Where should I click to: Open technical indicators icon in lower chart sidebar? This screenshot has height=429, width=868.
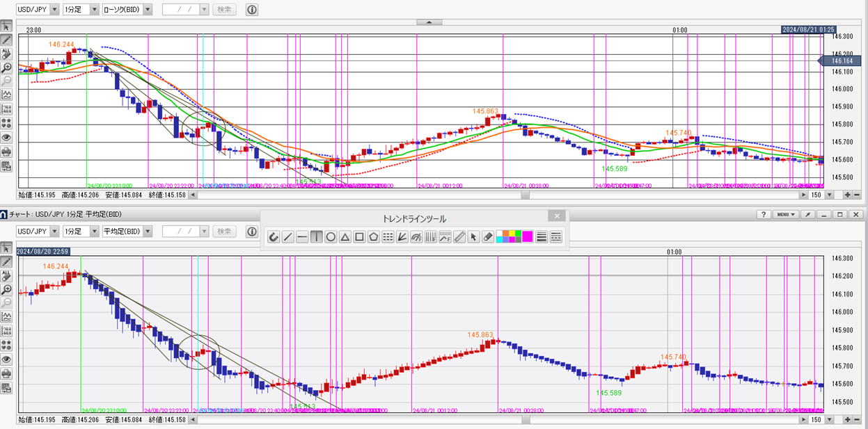click(x=6, y=316)
